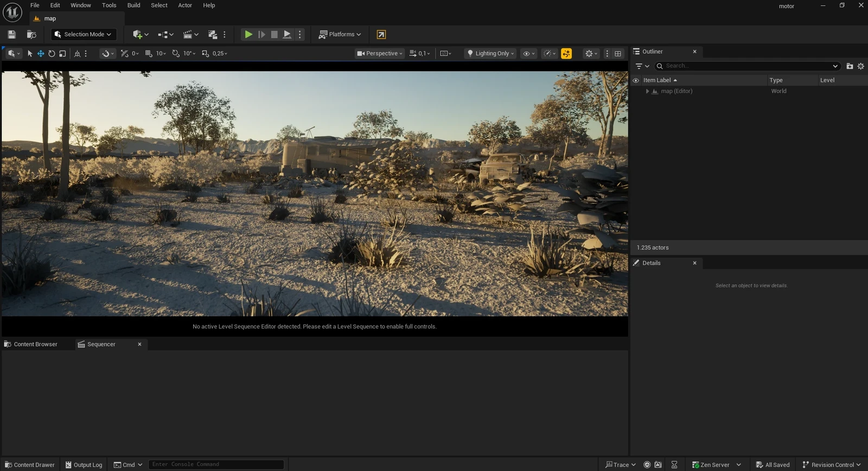
Task: Open the Revision Control menu
Action: [832, 464]
